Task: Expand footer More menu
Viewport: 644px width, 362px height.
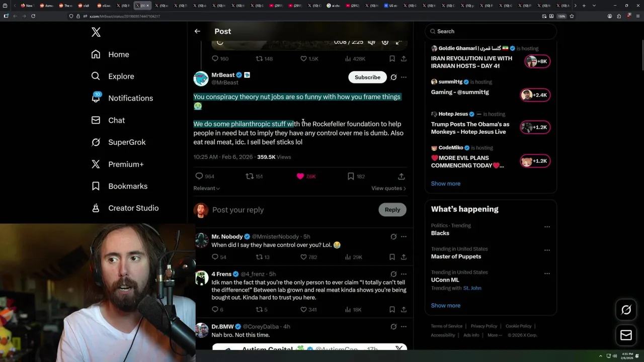Action: click(x=494, y=335)
